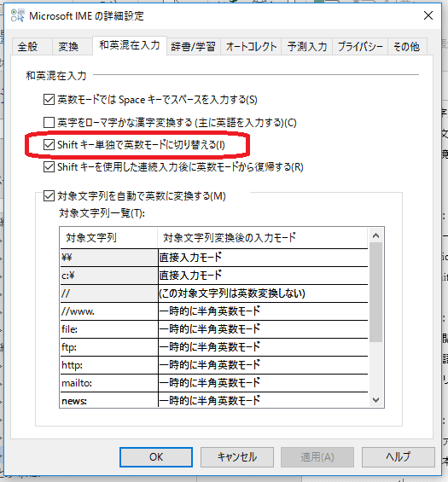Click the Microsoft IME title bar icon
The height and width of the screenshot is (482, 448).
[17, 15]
